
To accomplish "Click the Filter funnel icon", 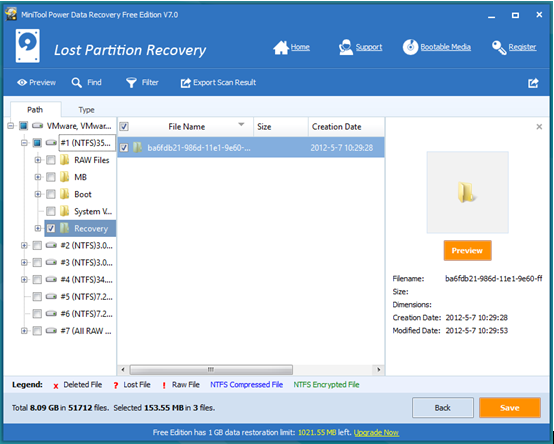I will coord(131,83).
